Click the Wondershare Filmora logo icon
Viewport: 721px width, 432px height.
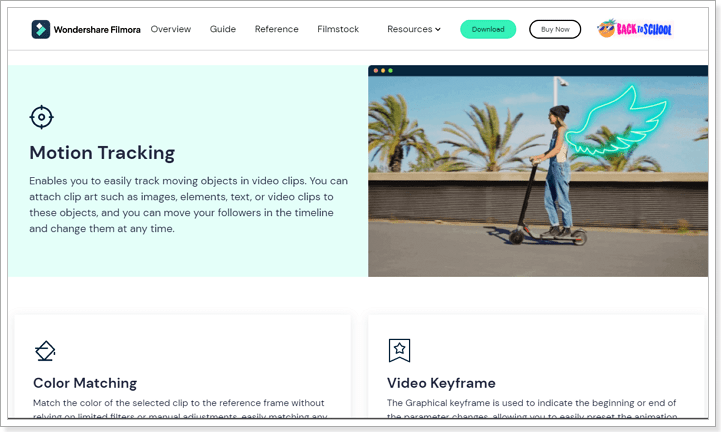tap(40, 29)
